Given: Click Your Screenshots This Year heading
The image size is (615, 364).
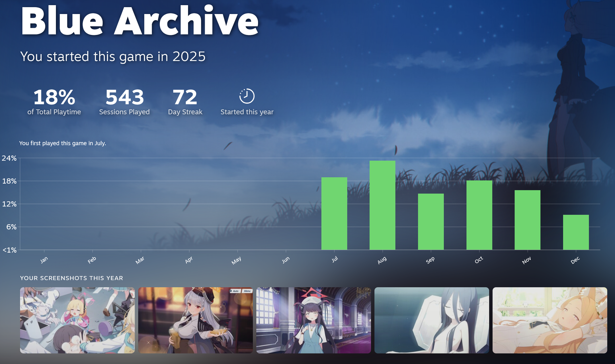Looking at the screenshot, I should 71,278.
